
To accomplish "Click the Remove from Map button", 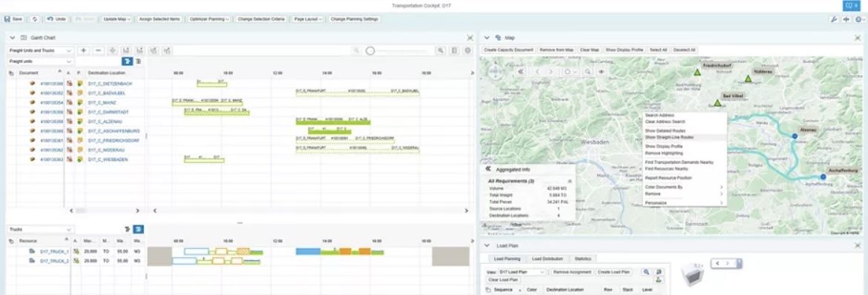I will [557, 50].
